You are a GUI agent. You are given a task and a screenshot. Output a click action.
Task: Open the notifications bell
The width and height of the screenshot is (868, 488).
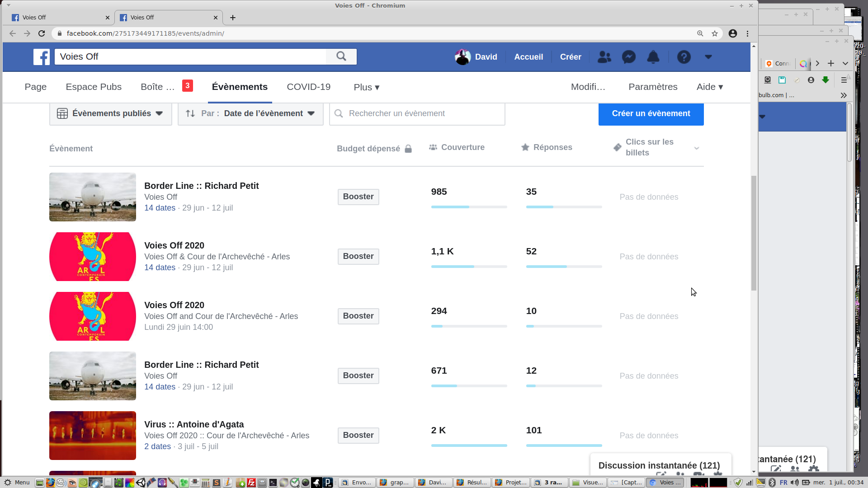pyautogui.click(x=653, y=57)
